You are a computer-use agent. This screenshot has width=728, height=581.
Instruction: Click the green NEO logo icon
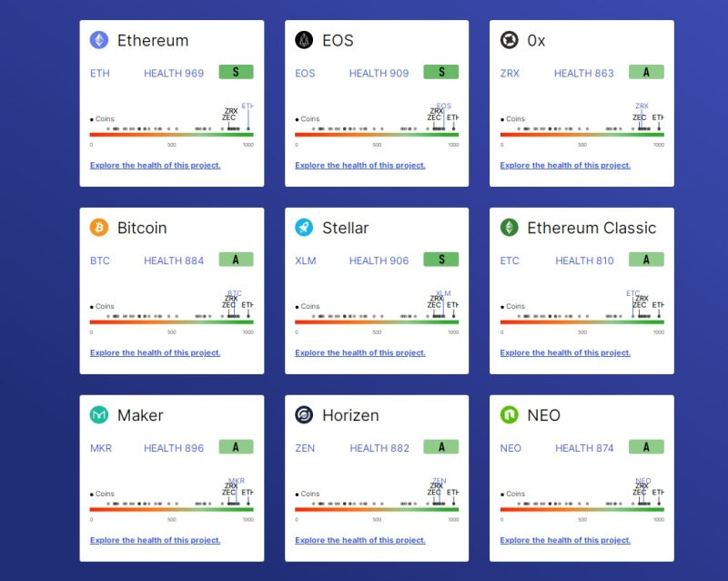coord(510,414)
